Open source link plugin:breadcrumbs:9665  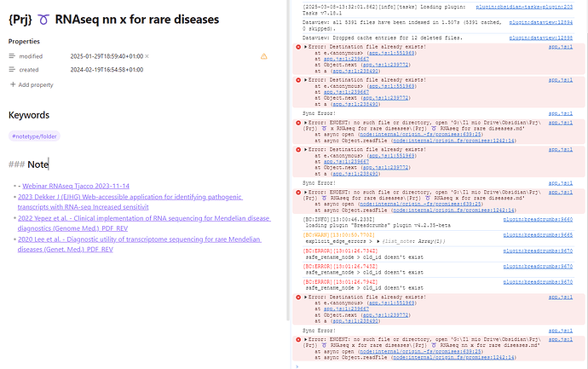538,234
